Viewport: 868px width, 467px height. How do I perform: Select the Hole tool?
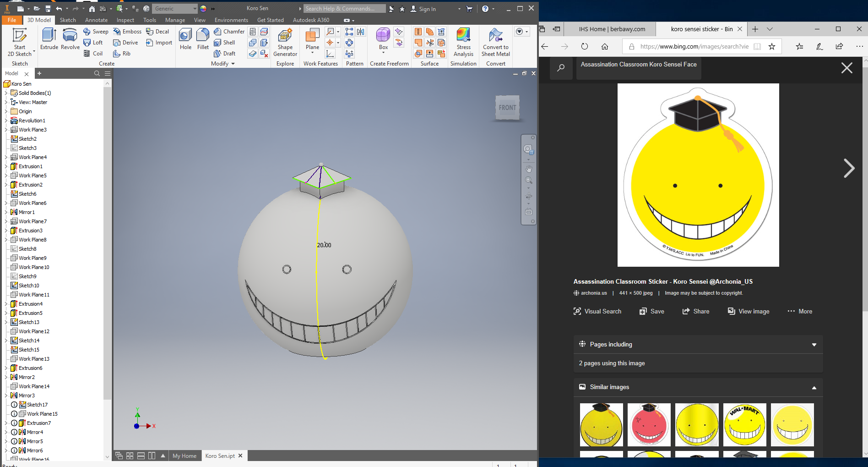point(185,38)
